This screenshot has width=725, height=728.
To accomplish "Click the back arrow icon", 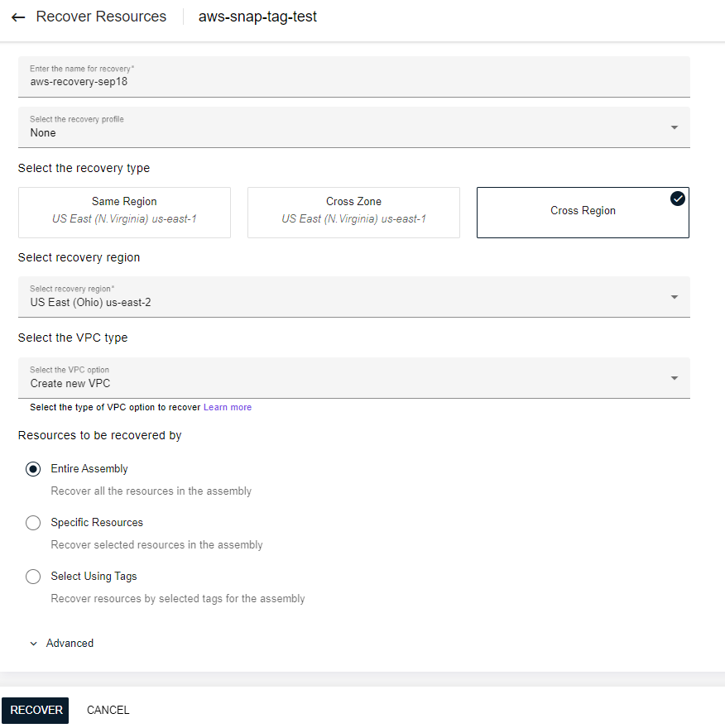I will (18, 17).
